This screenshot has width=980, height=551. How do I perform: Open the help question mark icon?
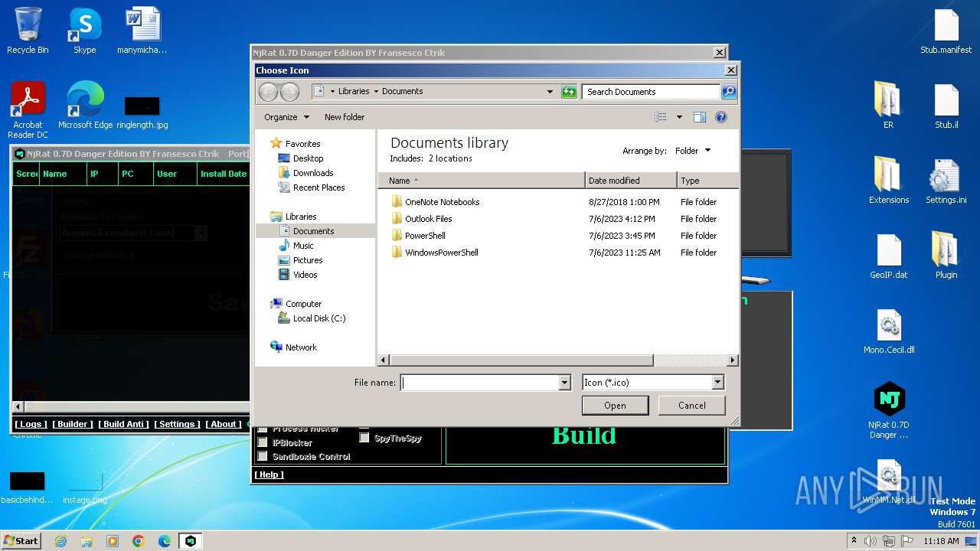click(x=720, y=117)
